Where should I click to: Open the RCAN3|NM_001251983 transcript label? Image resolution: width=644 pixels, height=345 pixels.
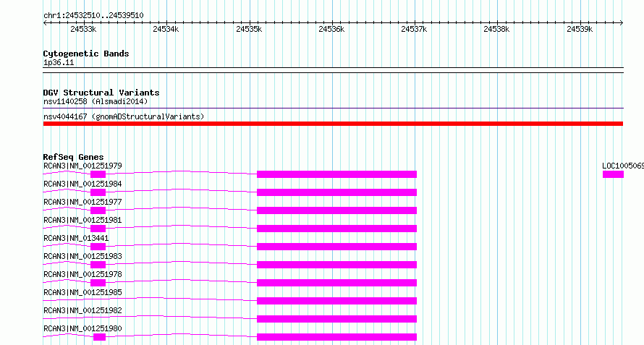click(82, 256)
